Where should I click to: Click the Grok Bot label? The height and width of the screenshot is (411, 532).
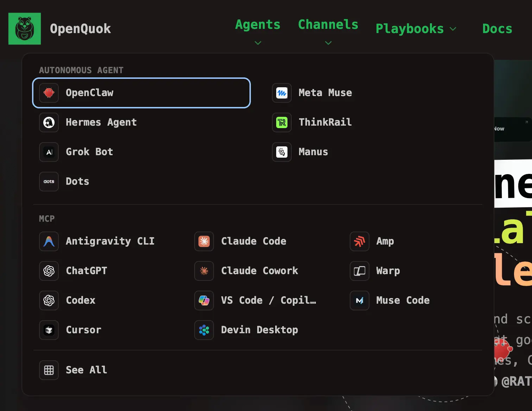tap(89, 152)
